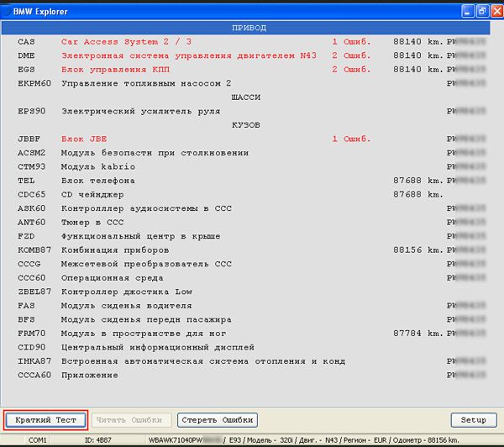Open Блок телефона entry
This screenshot has height=447, width=504.
click(x=98, y=181)
